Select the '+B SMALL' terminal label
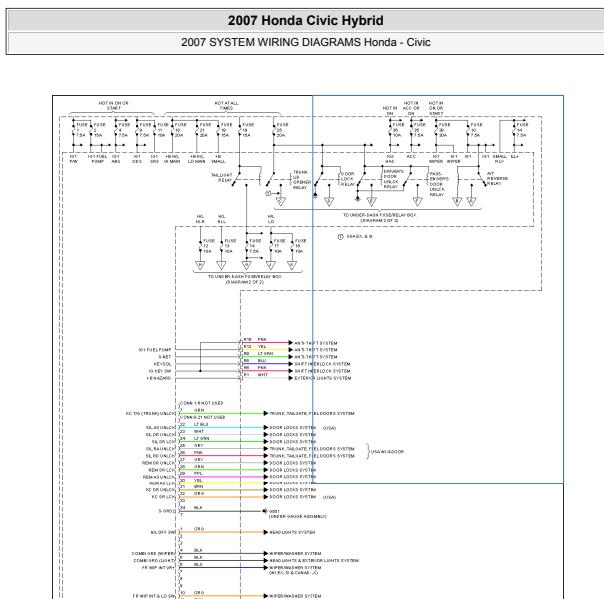The width and height of the screenshot is (604, 599). point(218,159)
